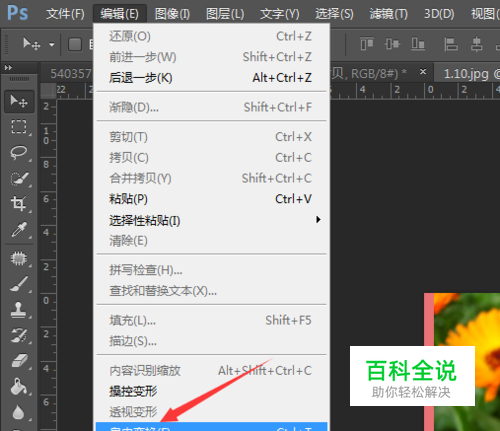
Task: Click align vertical centers icon
Action: [x=392, y=44]
